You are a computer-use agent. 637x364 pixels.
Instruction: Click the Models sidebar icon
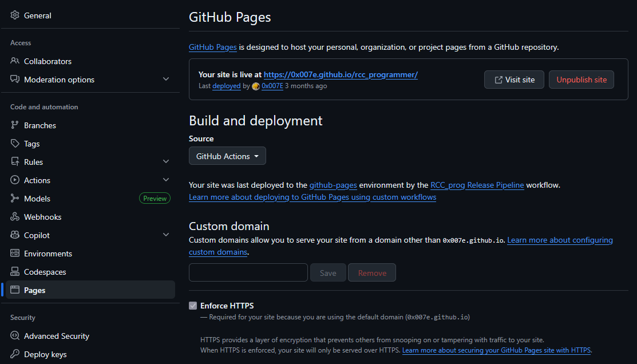coord(15,198)
